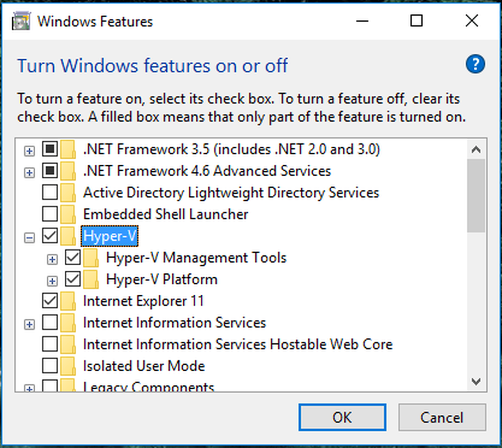The image size is (502, 448).
Task: Expand the Internet Information Services node
Action: click(x=30, y=324)
